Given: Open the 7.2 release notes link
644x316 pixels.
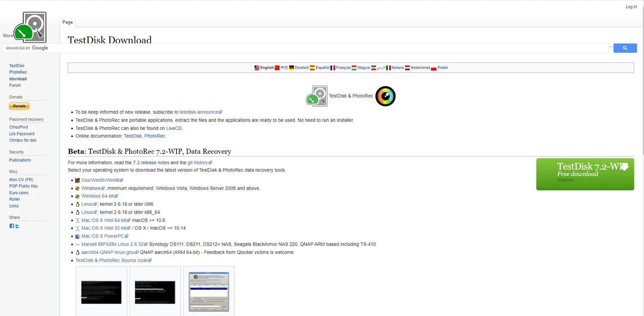Looking at the screenshot, I should tap(151, 163).
